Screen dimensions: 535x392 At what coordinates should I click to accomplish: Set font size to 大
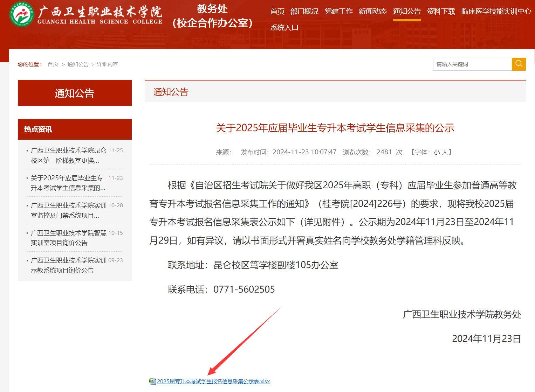tap(445, 152)
